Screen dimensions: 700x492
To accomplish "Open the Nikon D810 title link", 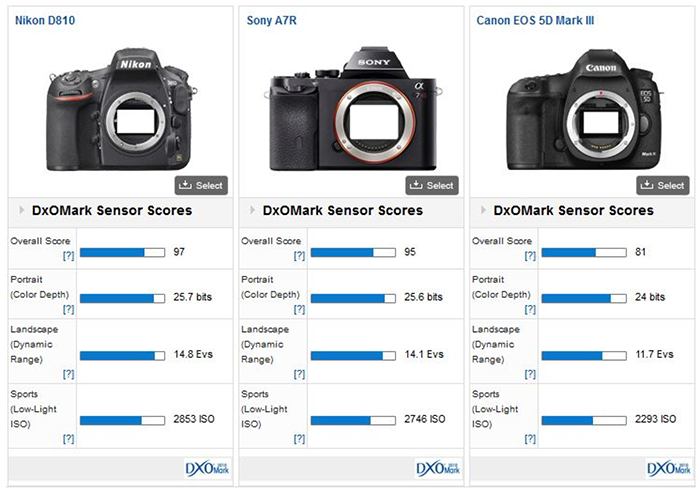I will tap(45, 21).
